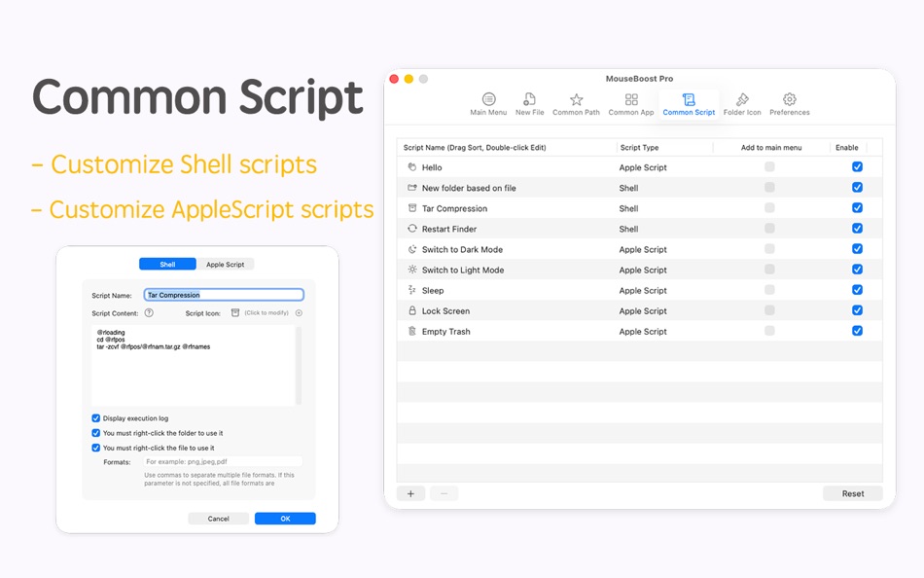Select the Shell segment tab
Image resolution: width=924 pixels, height=578 pixels.
pyautogui.click(x=167, y=265)
